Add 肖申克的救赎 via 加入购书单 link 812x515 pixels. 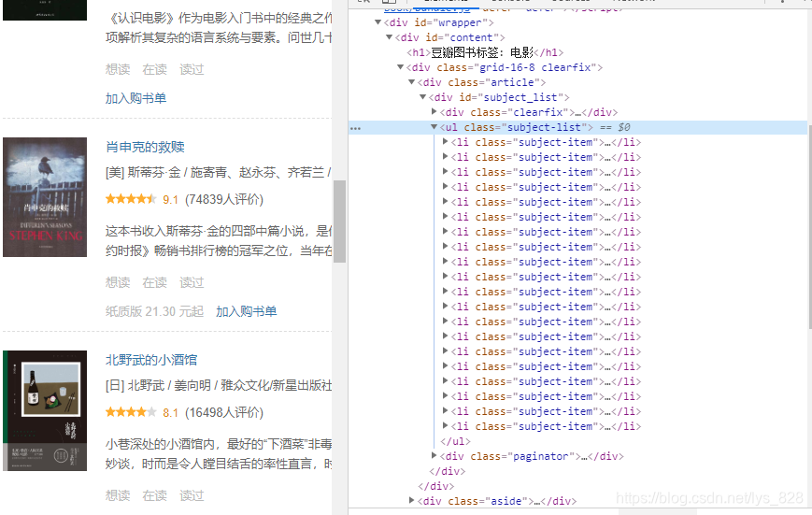point(246,311)
